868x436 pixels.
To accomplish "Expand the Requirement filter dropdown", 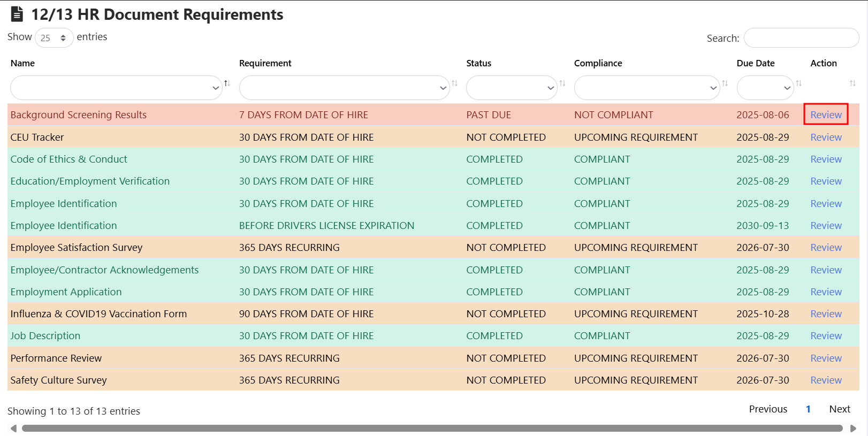I will 344,88.
